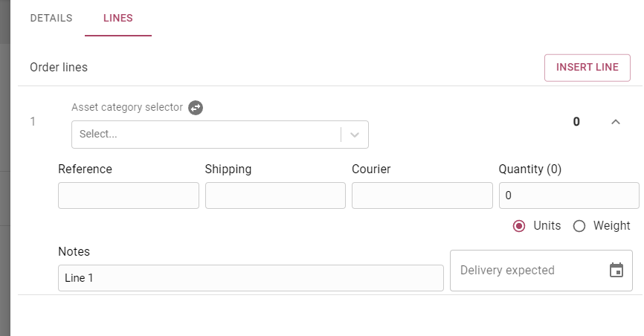Switch to the LINES tab
This screenshot has width=644, height=336.
pos(118,18)
